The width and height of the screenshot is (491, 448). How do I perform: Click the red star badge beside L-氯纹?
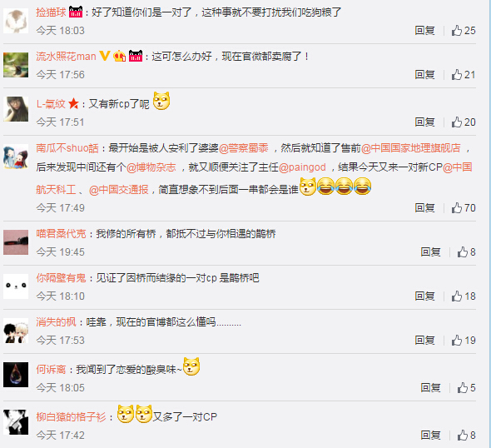tap(73, 103)
